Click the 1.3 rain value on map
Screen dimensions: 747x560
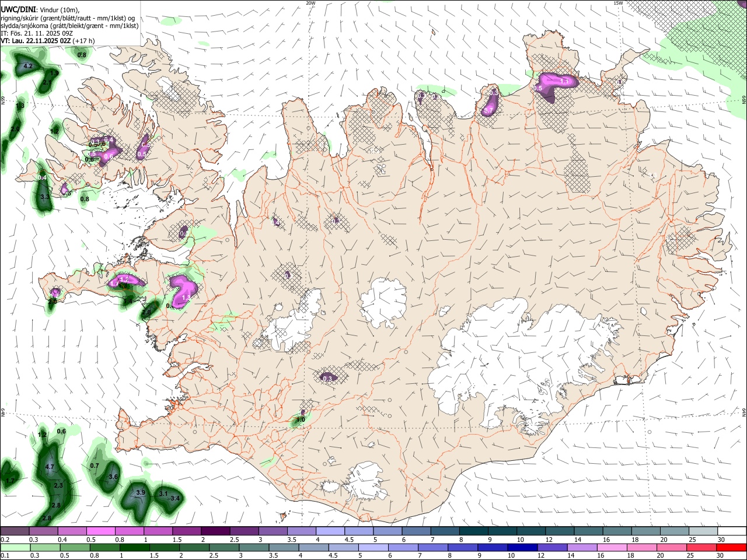point(20,106)
